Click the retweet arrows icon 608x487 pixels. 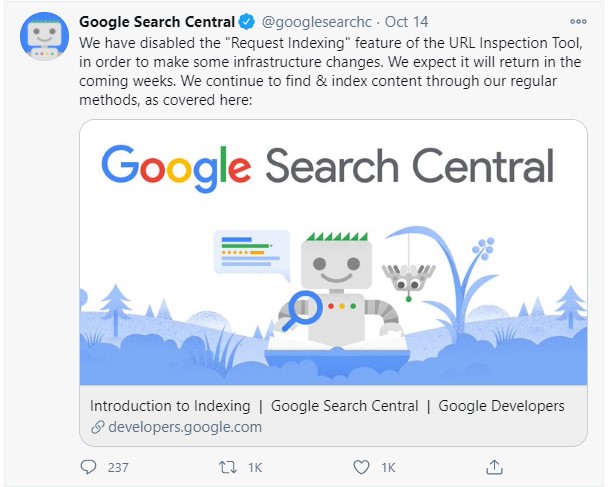(x=228, y=467)
